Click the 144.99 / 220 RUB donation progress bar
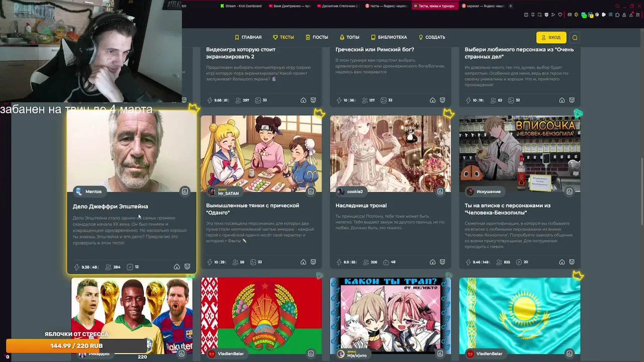This screenshot has width=644, height=362. [76, 346]
